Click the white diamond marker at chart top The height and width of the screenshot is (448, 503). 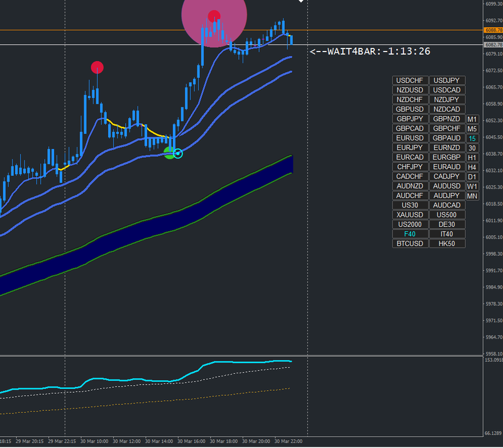[301, 1]
